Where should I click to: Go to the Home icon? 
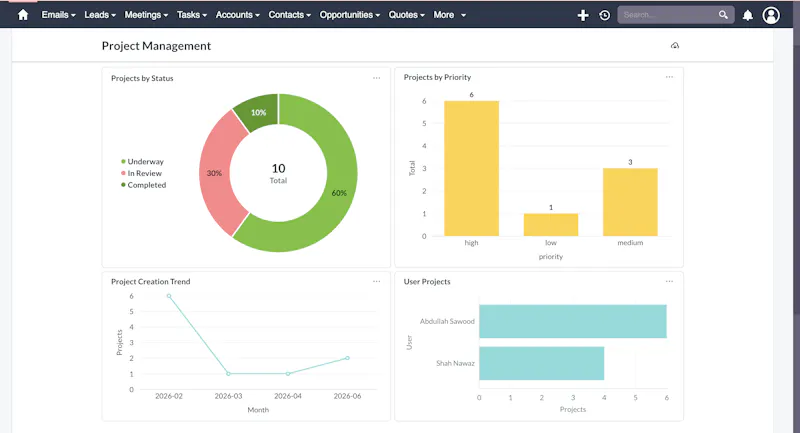22,15
